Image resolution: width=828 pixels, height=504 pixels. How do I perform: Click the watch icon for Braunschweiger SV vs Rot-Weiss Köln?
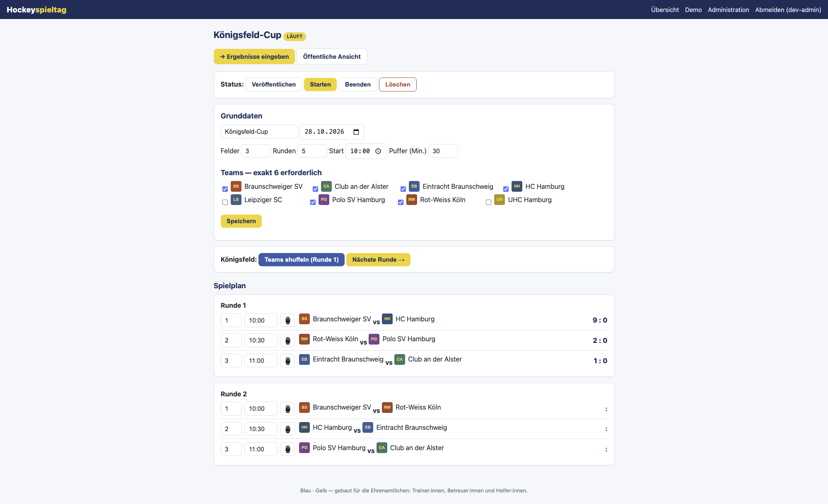coord(287,409)
